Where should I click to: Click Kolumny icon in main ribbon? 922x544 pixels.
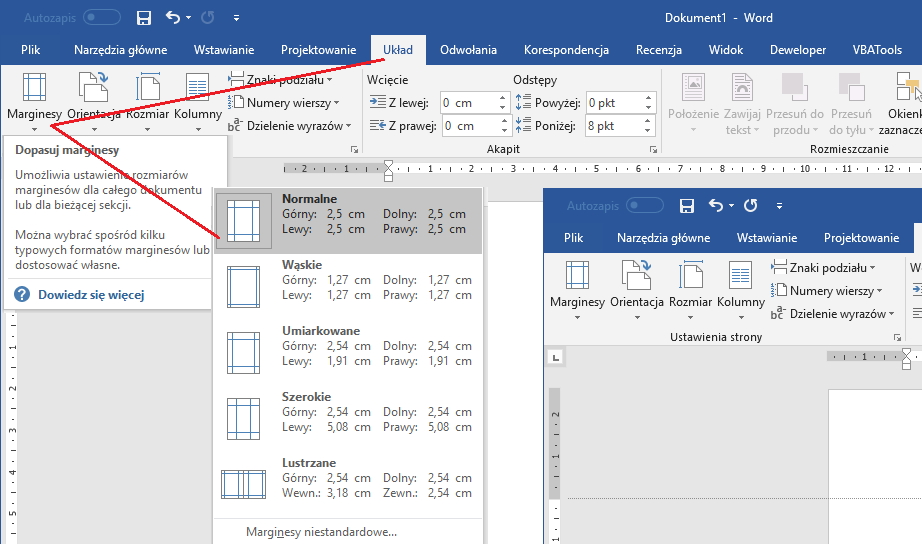pyautogui.click(x=198, y=88)
